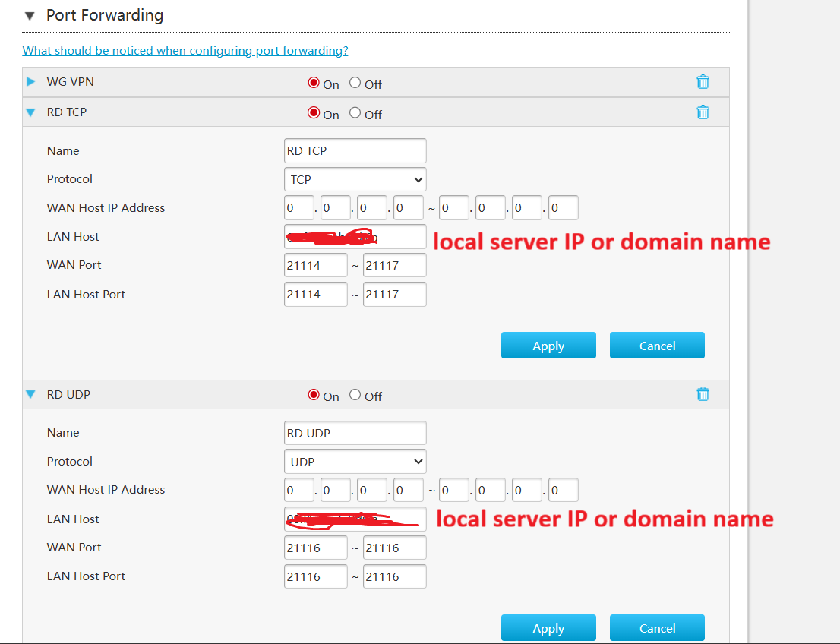Collapse the RD UDP rule section
The width and height of the screenshot is (840, 644).
pyautogui.click(x=31, y=395)
